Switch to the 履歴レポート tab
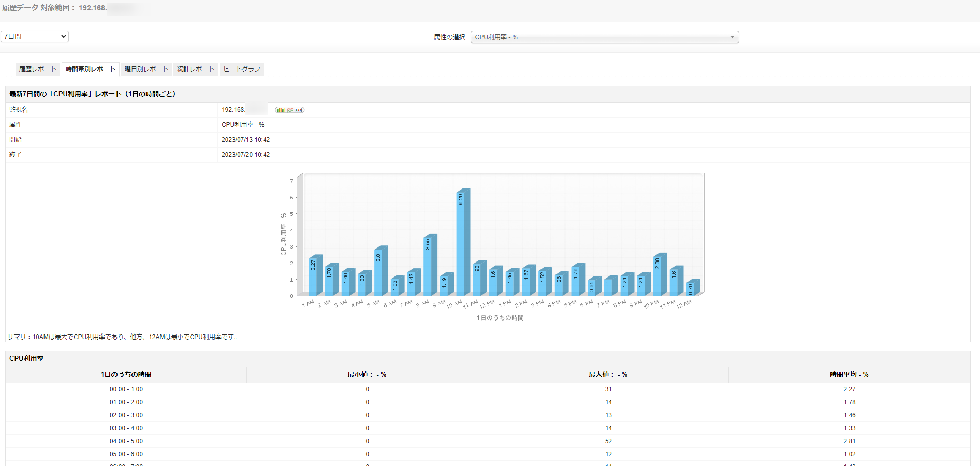 [x=38, y=69]
